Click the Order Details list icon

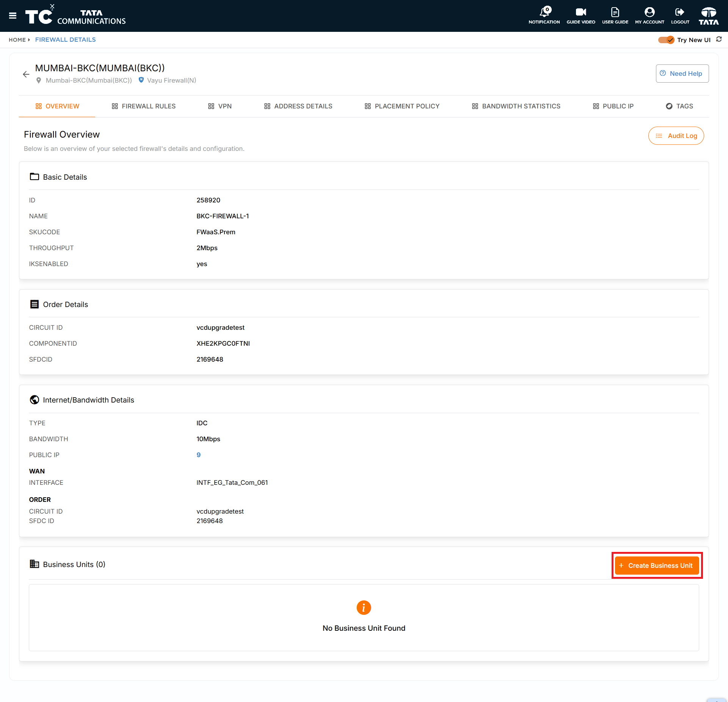coord(35,304)
